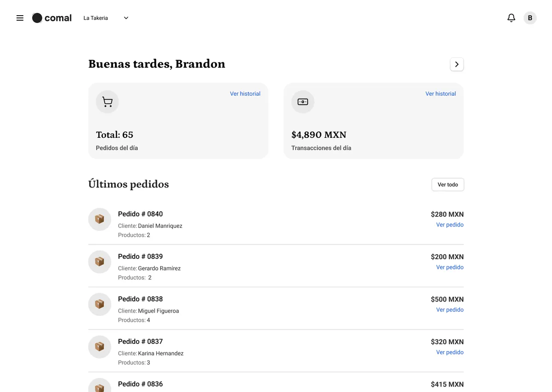This screenshot has height=392, width=552.
Task: Expand the La Takeria store dropdown
Action: 106,18
